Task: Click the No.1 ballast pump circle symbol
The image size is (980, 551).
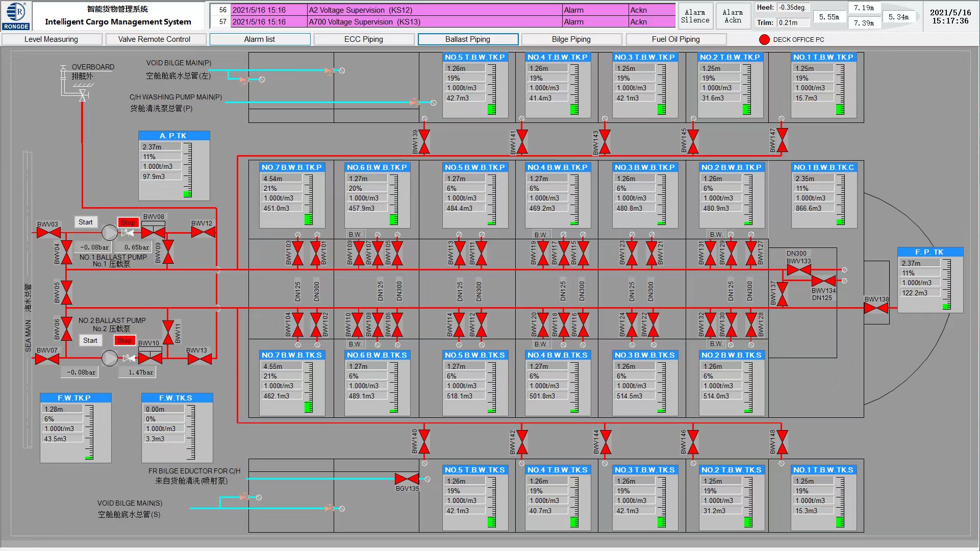Action: click(x=109, y=233)
